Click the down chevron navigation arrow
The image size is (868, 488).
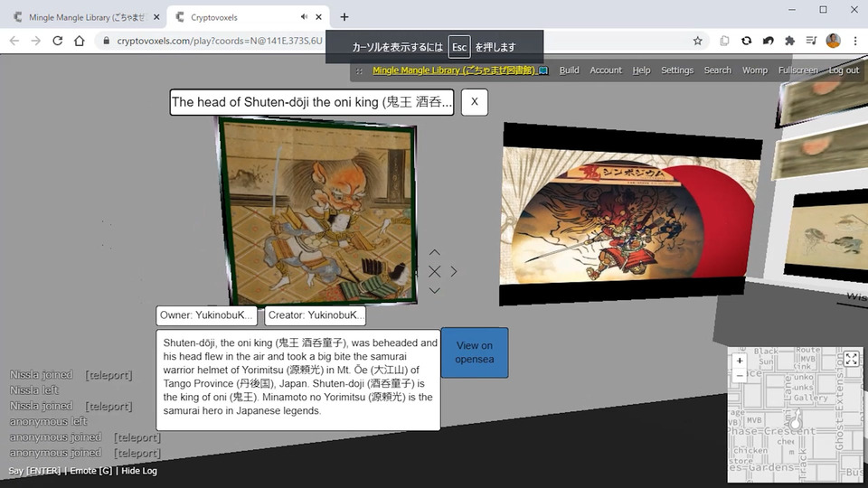coord(435,290)
